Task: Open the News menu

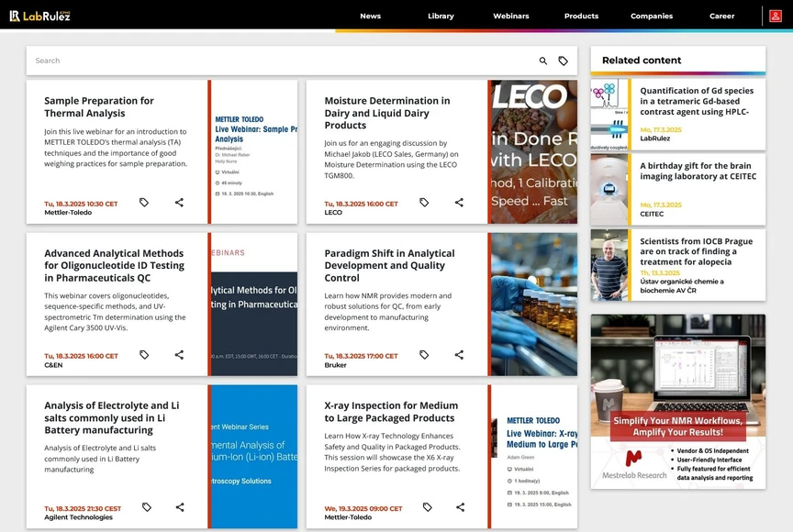Action: pyautogui.click(x=370, y=17)
